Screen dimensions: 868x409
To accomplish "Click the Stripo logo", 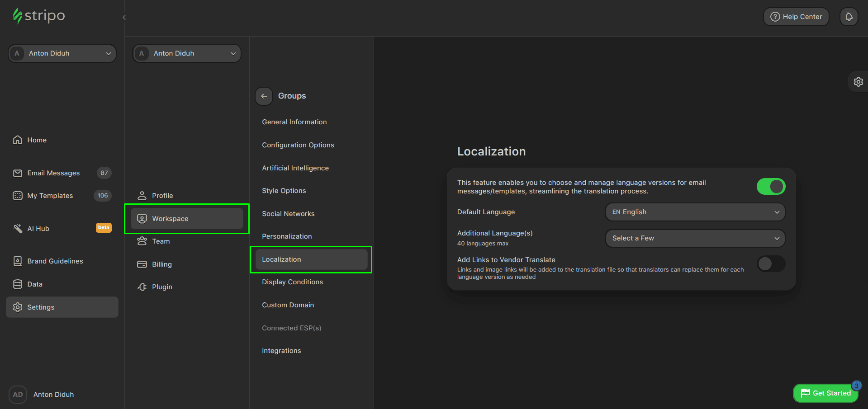I will coord(38,16).
